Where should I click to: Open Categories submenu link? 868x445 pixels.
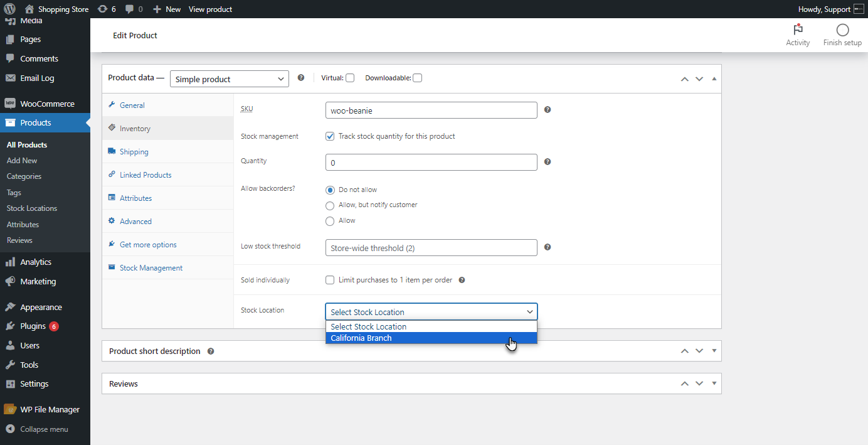point(24,176)
